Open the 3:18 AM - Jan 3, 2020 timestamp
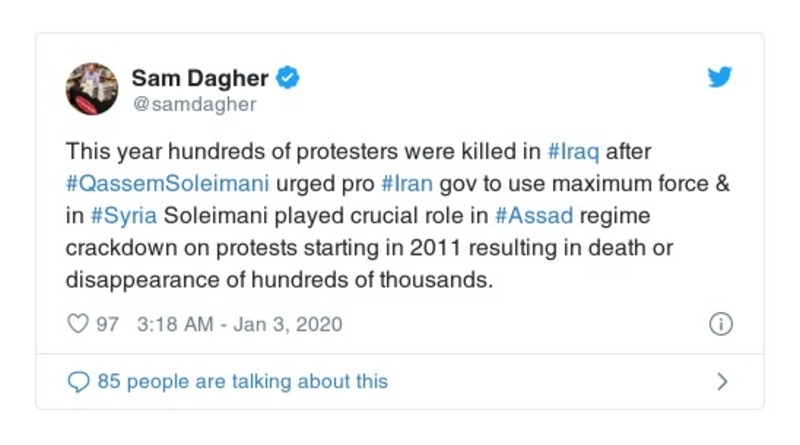The width and height of the screenshot is (800, 445). (240, 324)
